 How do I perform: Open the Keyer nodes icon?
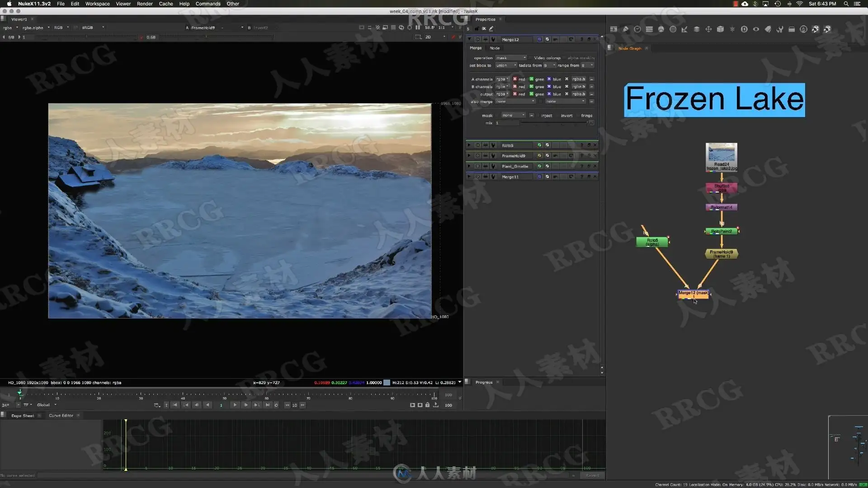(684, 29)
